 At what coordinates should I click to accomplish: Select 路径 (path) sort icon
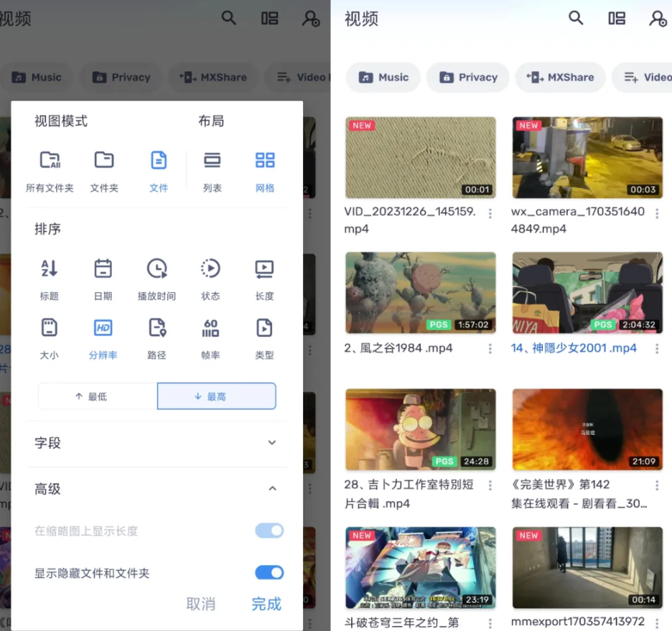(157, 329)
